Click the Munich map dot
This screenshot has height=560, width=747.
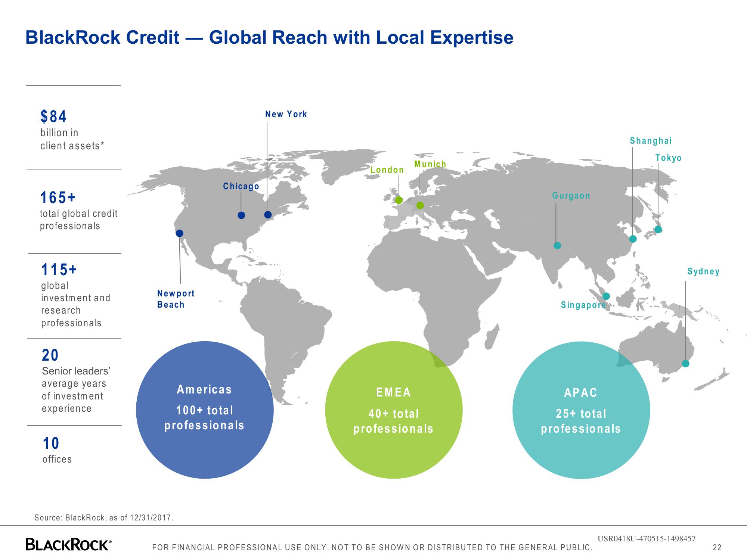pos(420,205)
